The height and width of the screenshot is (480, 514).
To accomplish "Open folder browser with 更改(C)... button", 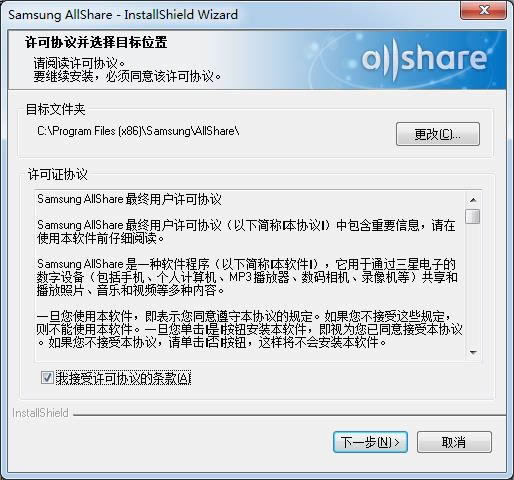I will [x=438, y=134].
